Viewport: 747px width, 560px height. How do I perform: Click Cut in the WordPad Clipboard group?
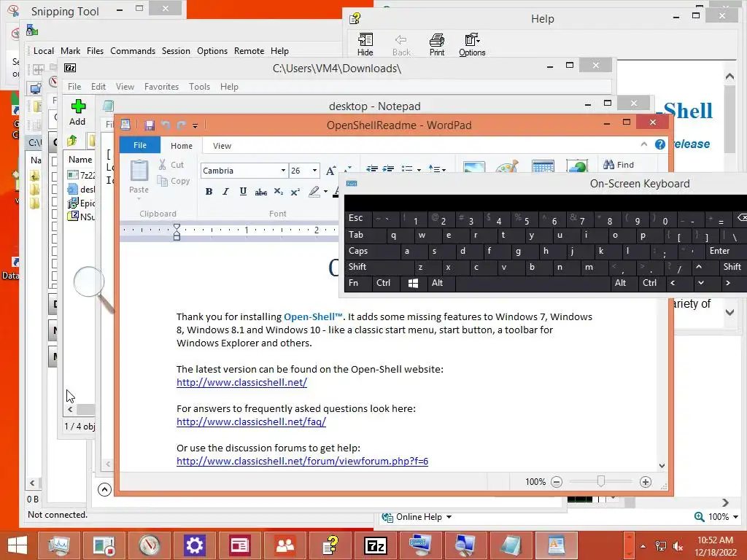pyautogui.click(x=171, y=165)
